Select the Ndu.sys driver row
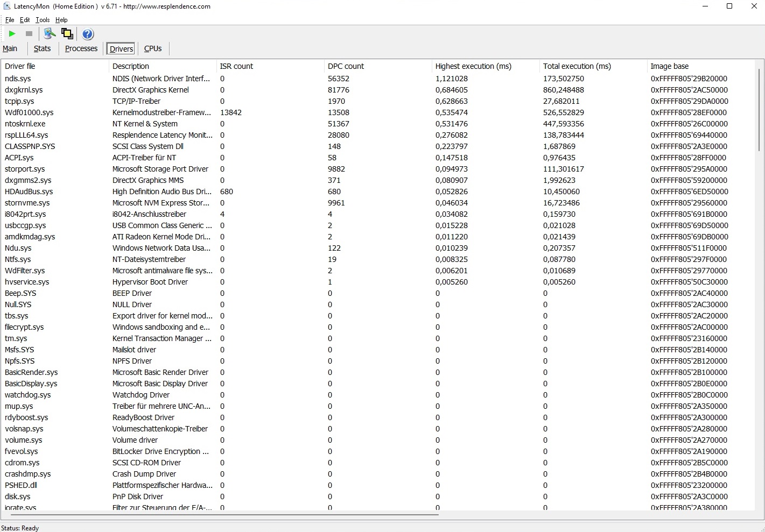Viewport: 765px width, 532px height. point(378,248)
